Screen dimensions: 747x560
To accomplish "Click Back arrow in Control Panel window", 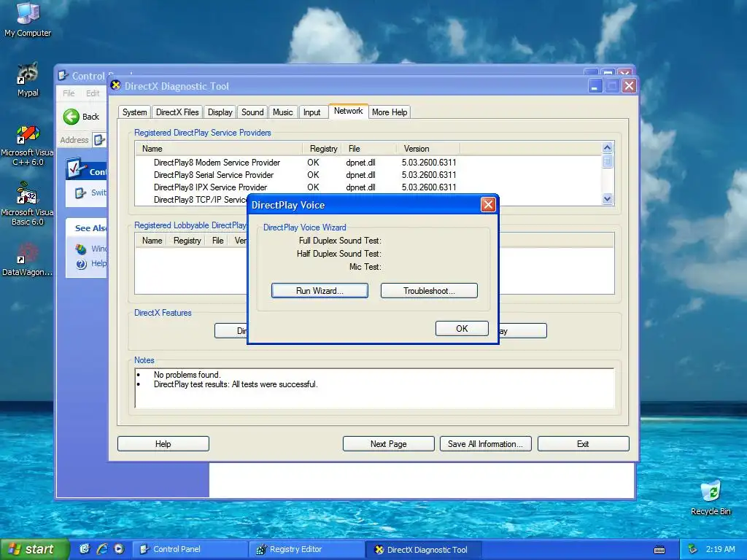I will (71, 117).
